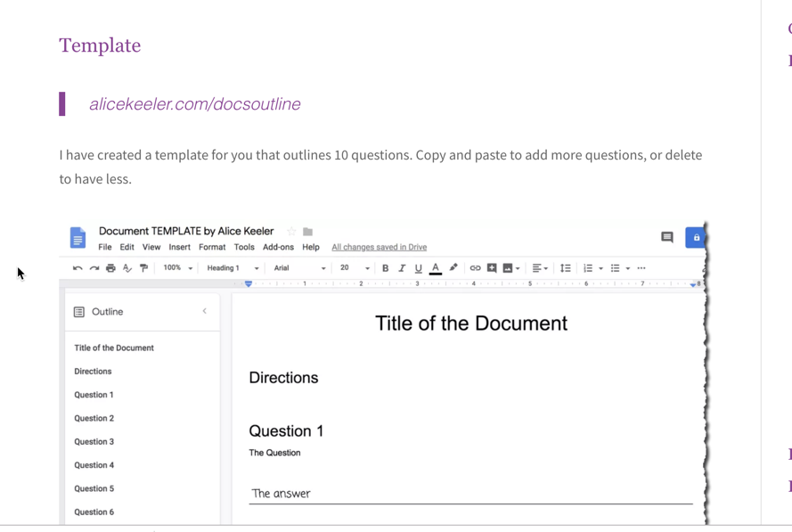Open the Heading 1 style dropdown
The width and height of the screenshot is (792, 532).
[x=233, y=268]
